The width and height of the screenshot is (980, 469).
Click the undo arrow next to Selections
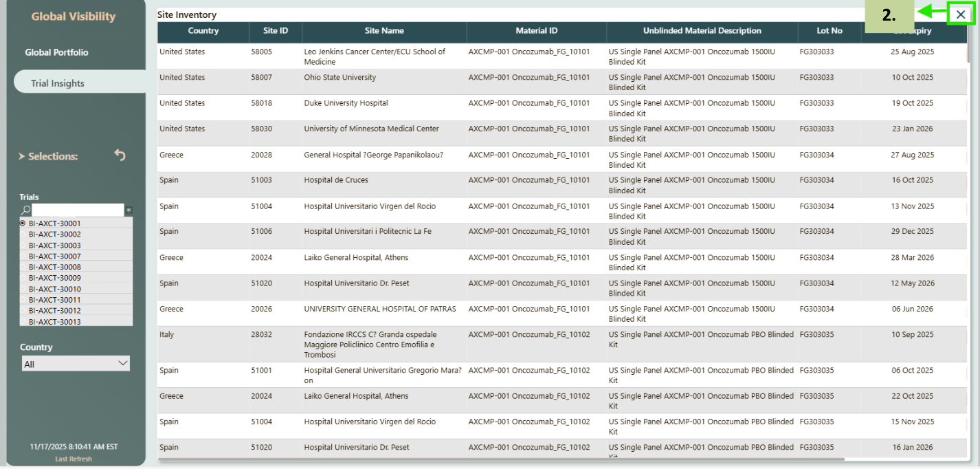click(120, 156)
